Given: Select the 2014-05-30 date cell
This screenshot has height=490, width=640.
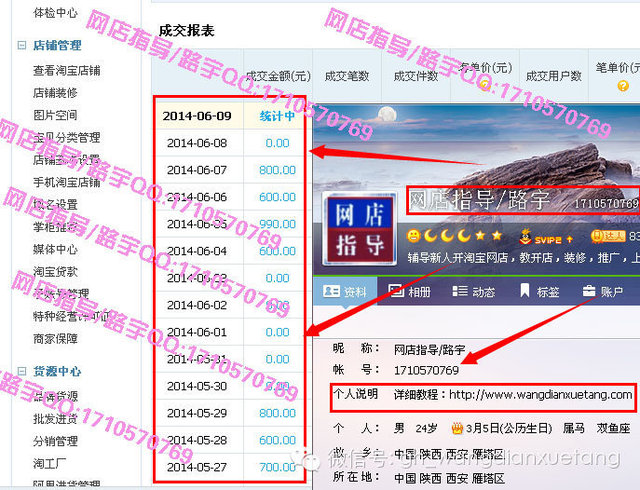Looking at the screenshot, I should pyautogui.click(x=197, y=386).
